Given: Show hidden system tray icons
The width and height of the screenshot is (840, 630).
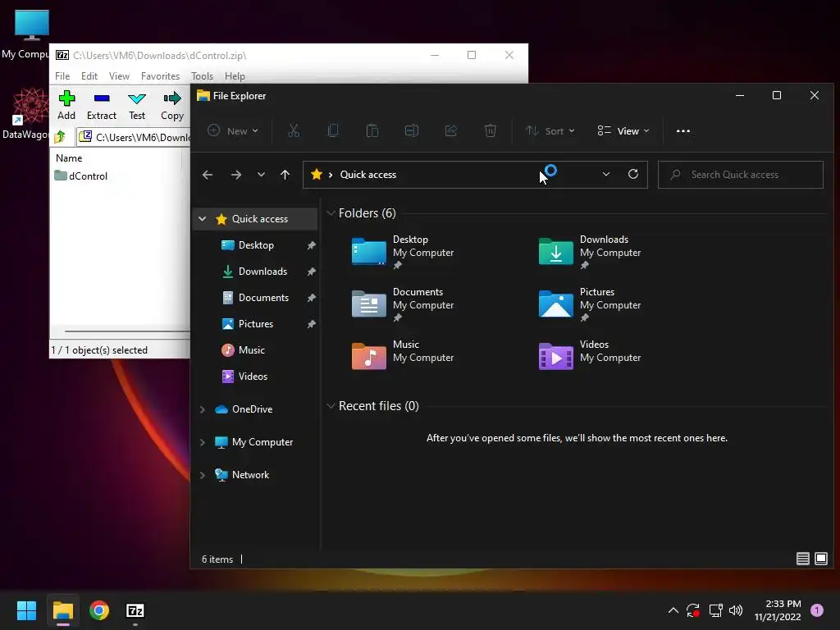Looking at the screenshot, I should pyautogui.click(x=673, y=610).
